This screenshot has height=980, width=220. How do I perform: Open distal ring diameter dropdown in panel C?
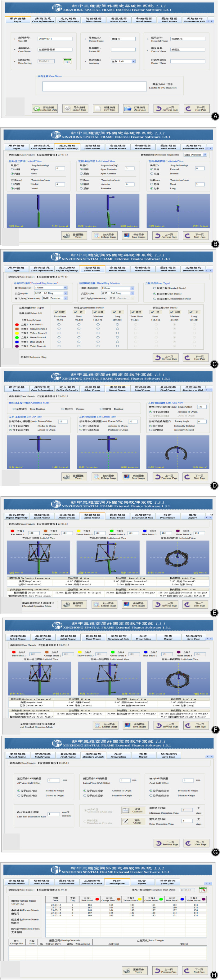[x=118, y=288]
